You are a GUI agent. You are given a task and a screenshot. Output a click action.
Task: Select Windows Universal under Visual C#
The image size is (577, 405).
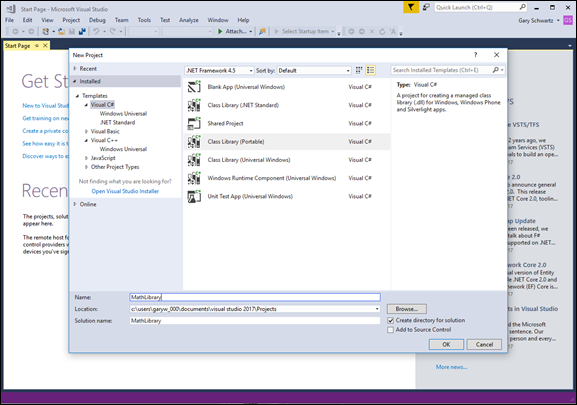pyautogui.click(x=123, y=114)
